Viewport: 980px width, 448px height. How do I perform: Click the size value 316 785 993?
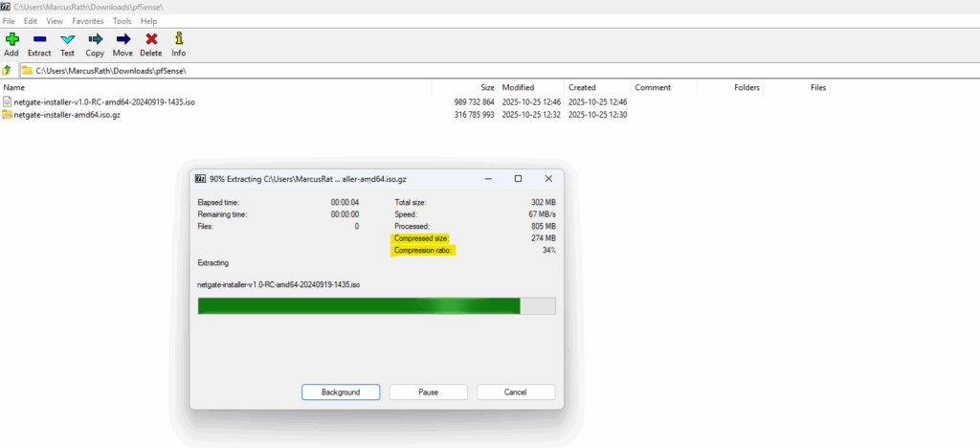[x=475, y=115]
